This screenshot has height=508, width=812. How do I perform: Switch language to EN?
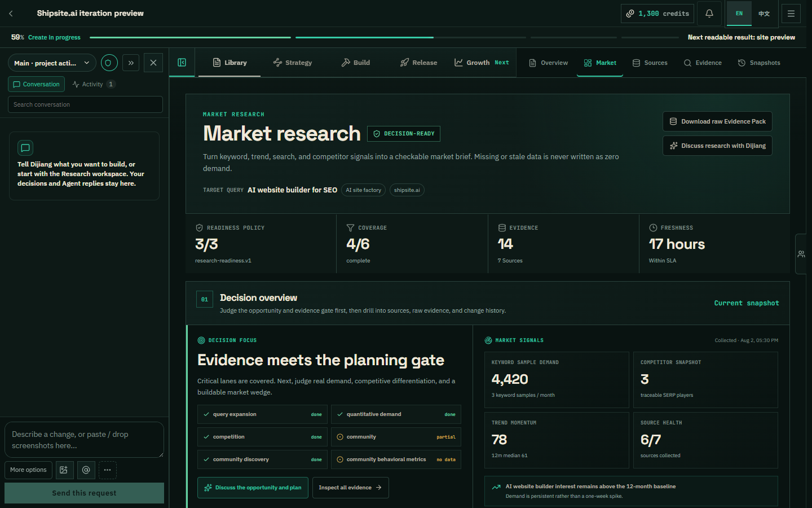739,14
